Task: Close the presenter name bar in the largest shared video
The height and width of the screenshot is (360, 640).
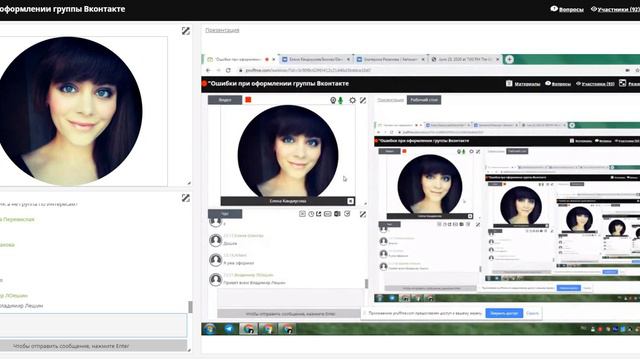Action: pos(351,201)
